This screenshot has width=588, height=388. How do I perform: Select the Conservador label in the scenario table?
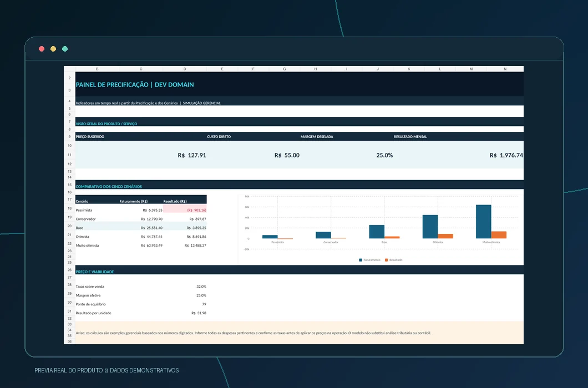click(85, 219)
